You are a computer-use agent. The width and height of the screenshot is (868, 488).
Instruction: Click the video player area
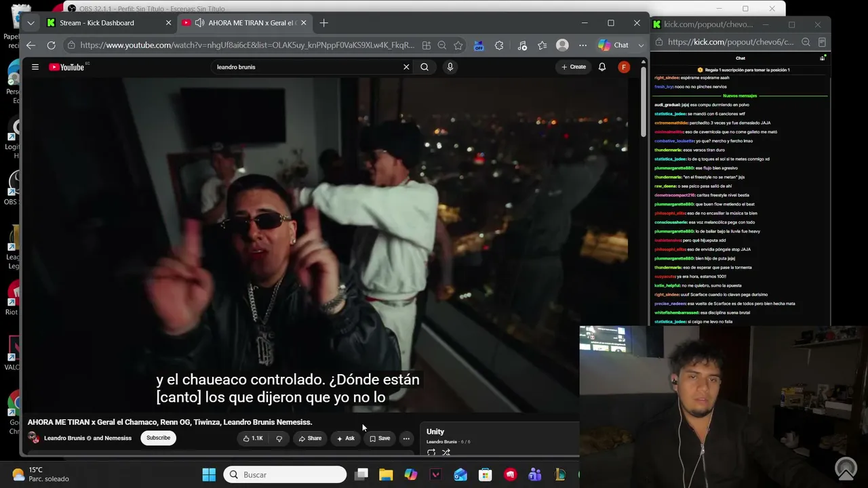(324, 244)
